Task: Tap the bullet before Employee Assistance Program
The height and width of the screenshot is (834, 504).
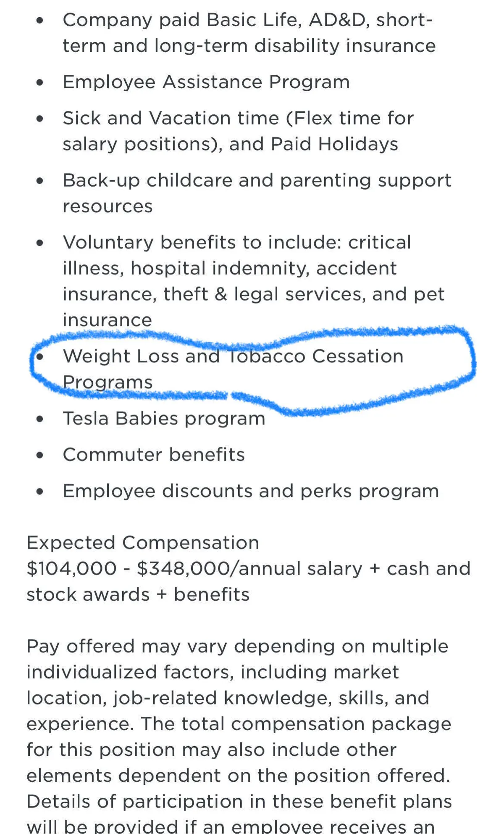Action: (x=40, y=82)
